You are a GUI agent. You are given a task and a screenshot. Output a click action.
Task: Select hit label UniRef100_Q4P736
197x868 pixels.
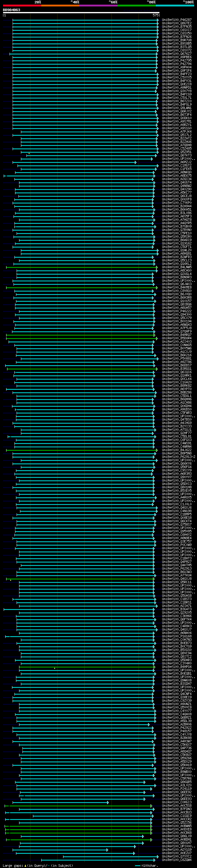(x=176, y=748)
